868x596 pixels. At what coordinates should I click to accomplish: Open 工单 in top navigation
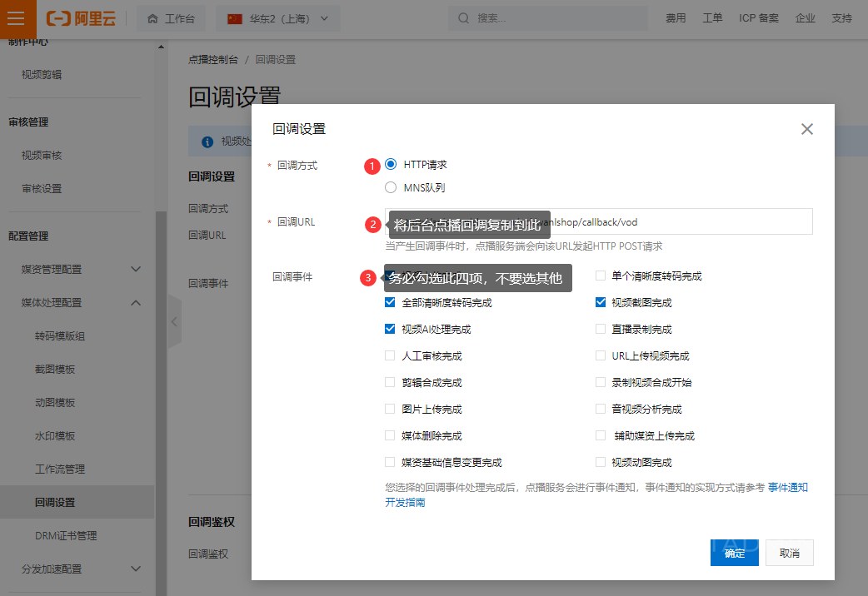(712, 18)
